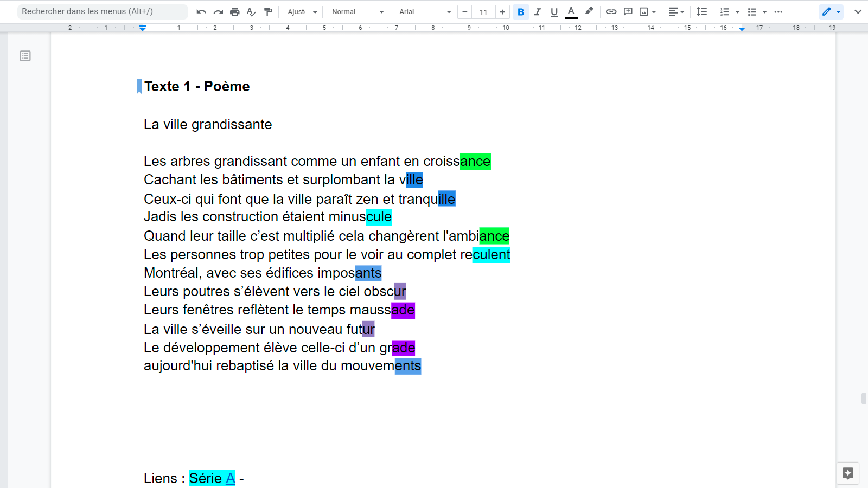Viewport: 868px width, 488px height.
Task: Expand bulleted list style options
Action: pyautogui.click(x=764, y=11)
